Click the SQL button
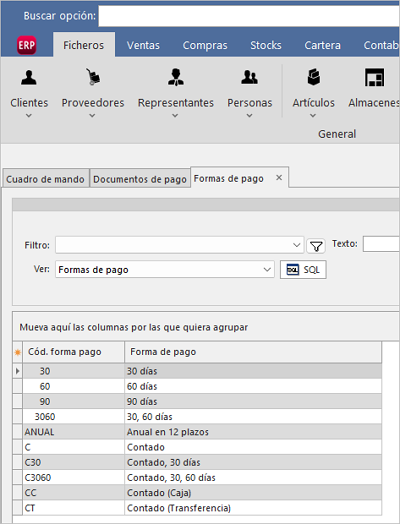 [303, 269]
